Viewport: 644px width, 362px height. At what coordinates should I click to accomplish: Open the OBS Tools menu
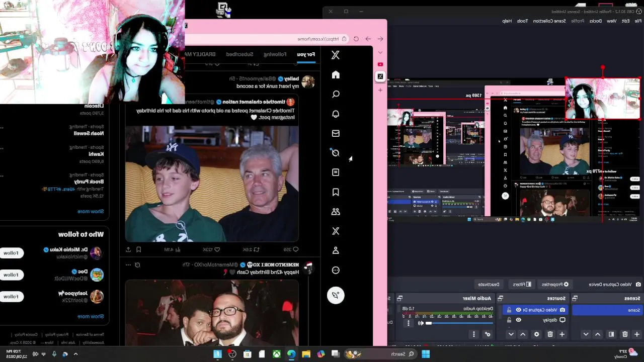(523, 21)
